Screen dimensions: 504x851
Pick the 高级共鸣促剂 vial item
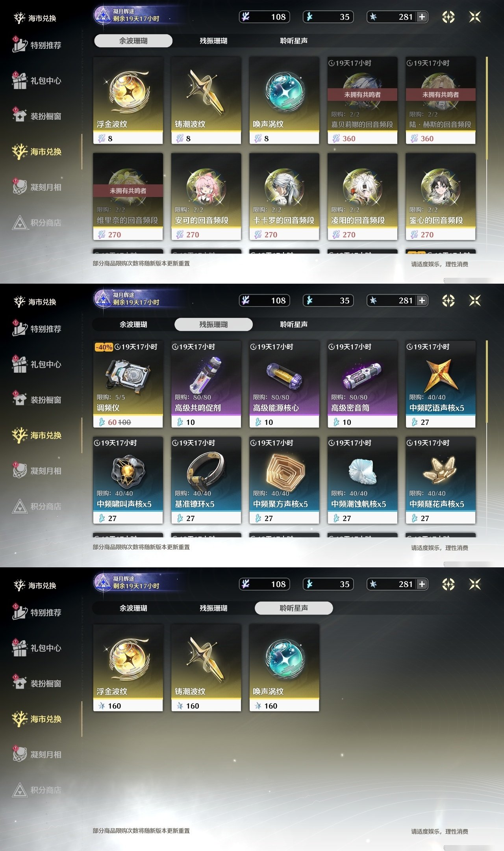(206, 384)
